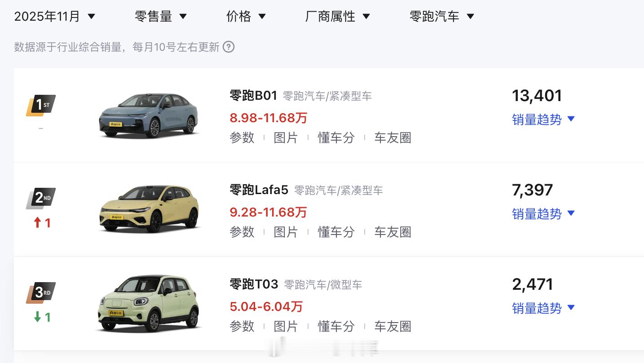Open the 零跑汽车 brand selector dropdown
Image resolution: width=644 pixels, height=363 pixels.
click(441, 16)
